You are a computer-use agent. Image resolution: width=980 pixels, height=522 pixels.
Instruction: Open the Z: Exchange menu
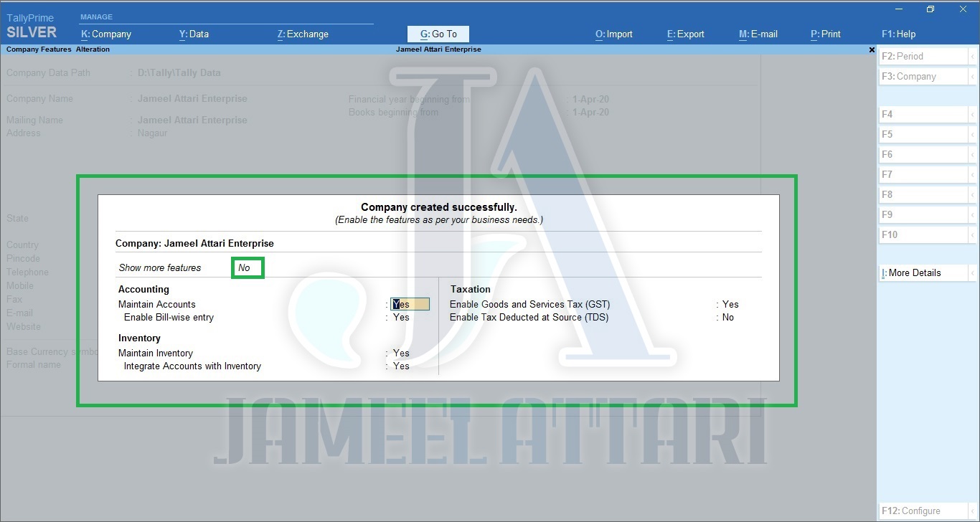click(303, 34)
